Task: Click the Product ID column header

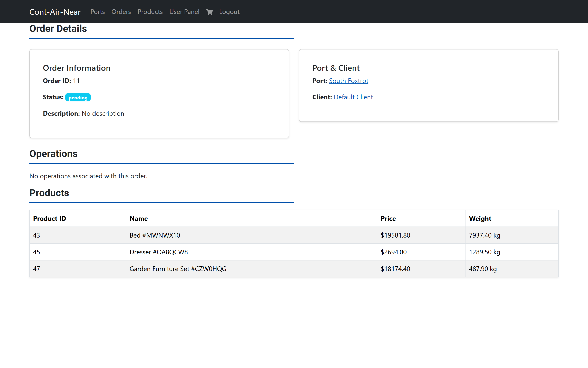Action: (78, 218)
